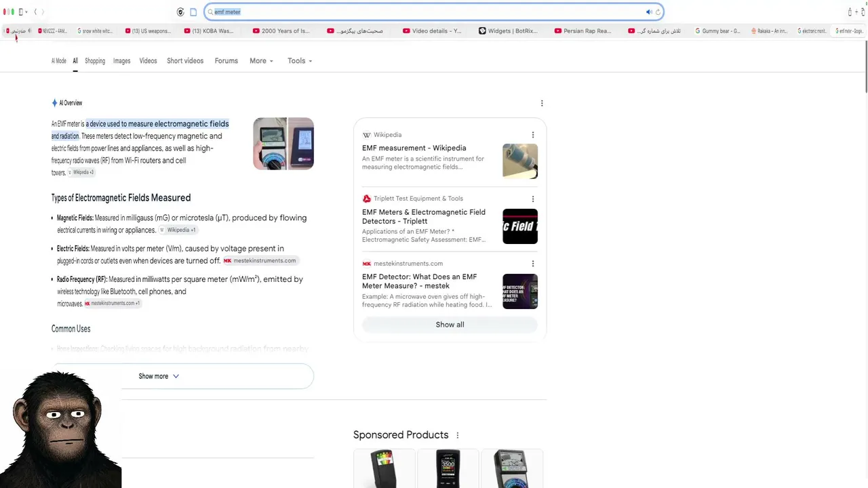Click the 'Wikipedia +3' source chip
868x488 pixels.
[x=81, y=172]
